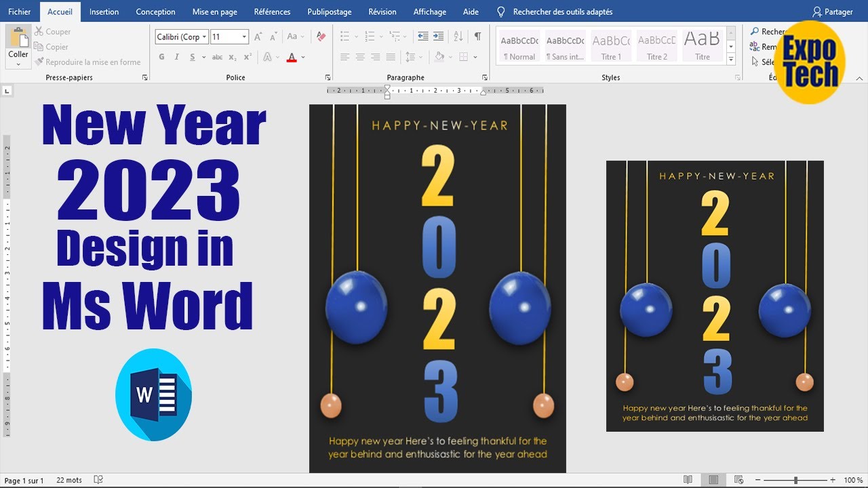Apply the Titre 1 style
Screen dimensions: 868x488
611,47
